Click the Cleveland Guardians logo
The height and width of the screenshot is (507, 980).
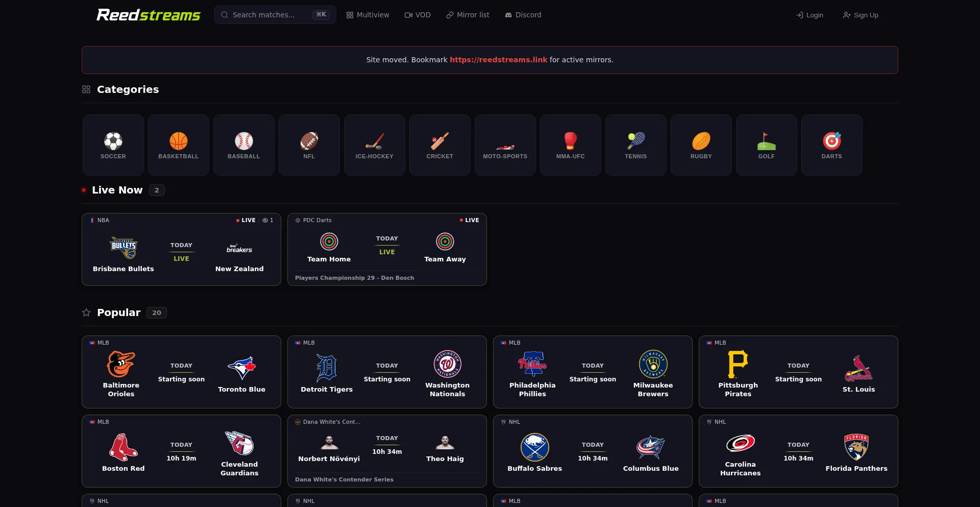[239, 443]
